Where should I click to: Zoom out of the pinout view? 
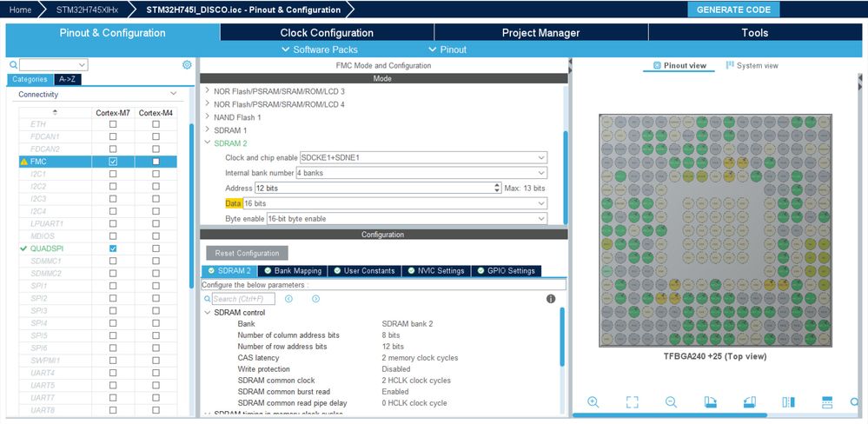671,402
